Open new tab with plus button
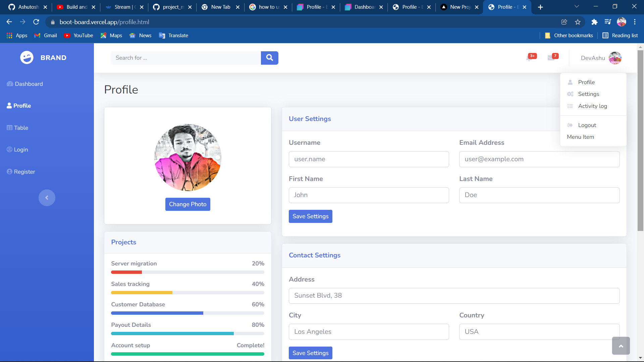The width and height of the screenshot is (644, 362). [x=540, y=7]
